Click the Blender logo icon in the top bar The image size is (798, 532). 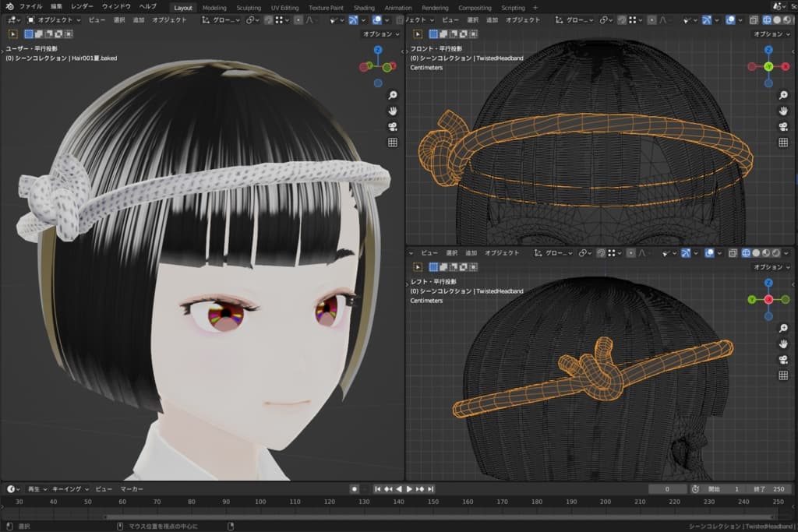pyautogui.click(x=8, y=6)
